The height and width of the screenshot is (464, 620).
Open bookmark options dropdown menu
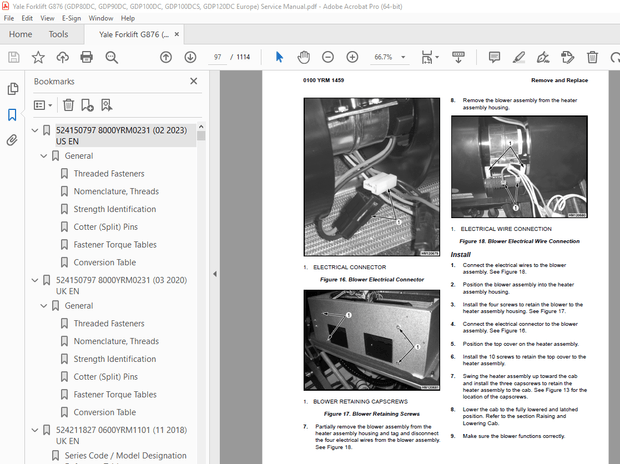point(43,105)
